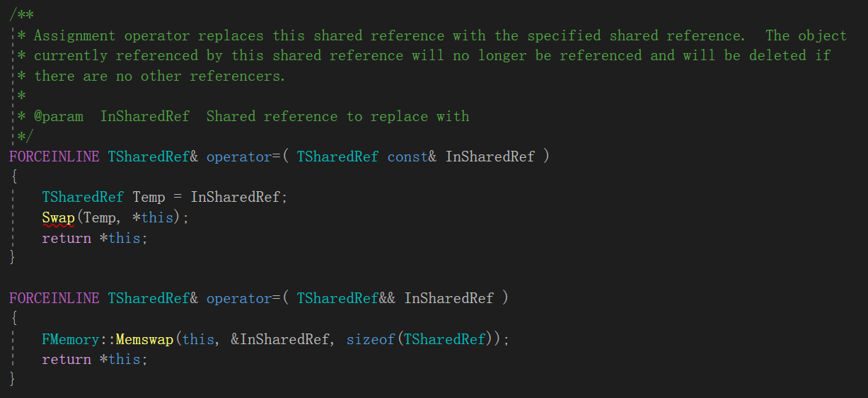
Task: Click the const keyword in the first operator
Action: (407, 157)
